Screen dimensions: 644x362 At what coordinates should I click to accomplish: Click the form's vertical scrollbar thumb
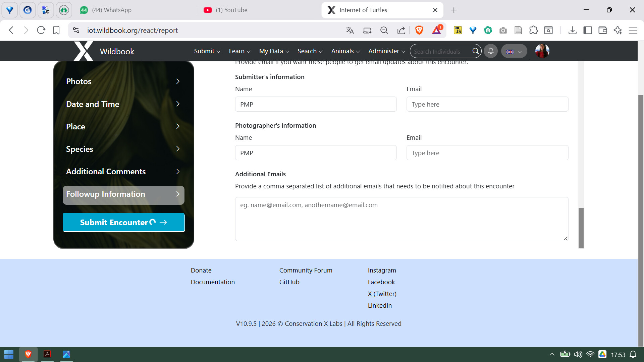point(581,228)
